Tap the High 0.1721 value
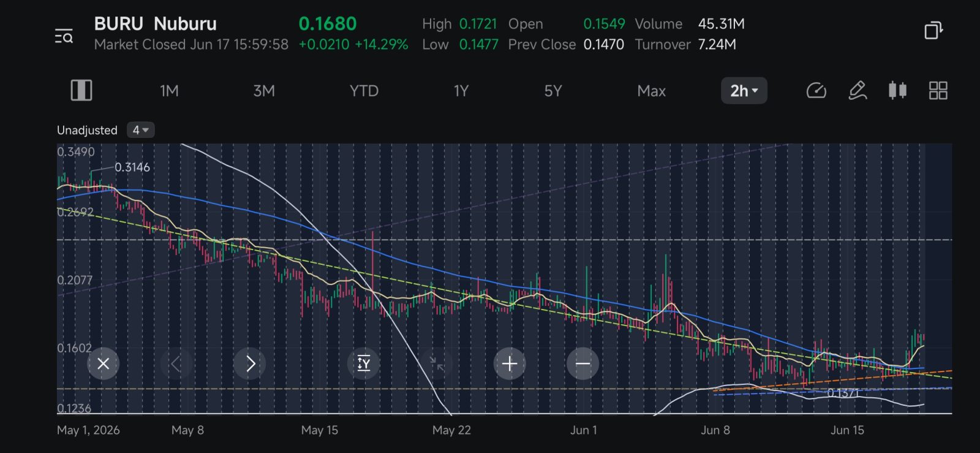Viewport: 980px width, 453px height. [x=478, y=24]
